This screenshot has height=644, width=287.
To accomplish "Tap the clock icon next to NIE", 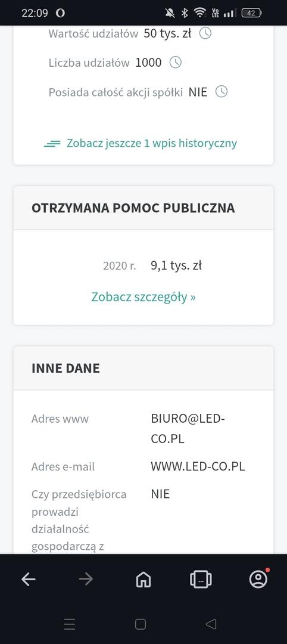I will [222, 92].
